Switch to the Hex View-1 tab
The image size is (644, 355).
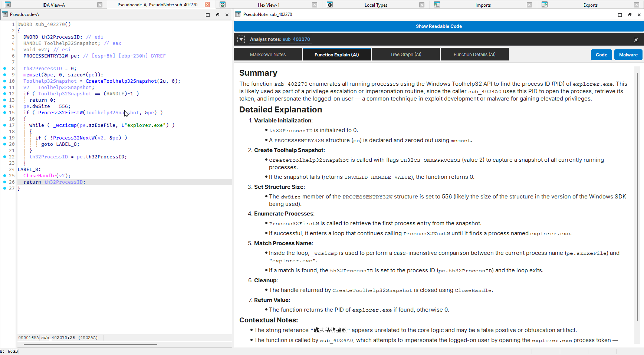click(x=269, y=5)
